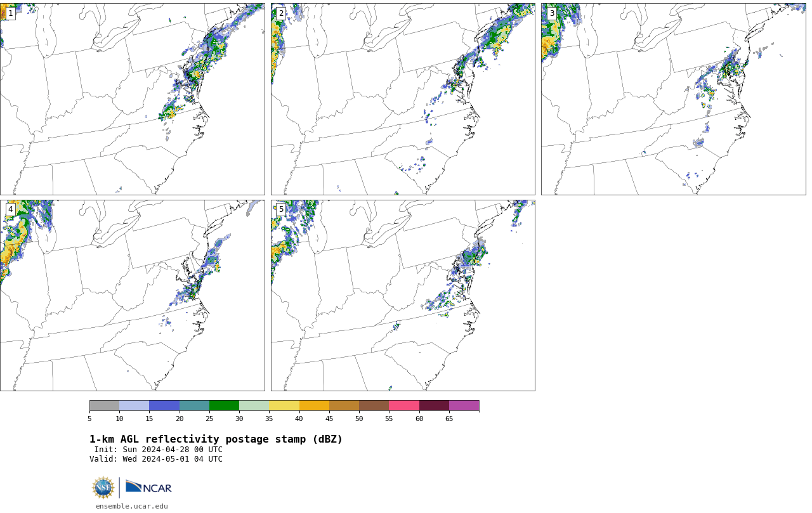Click the colorbar tick label 50

pos(359,419)
